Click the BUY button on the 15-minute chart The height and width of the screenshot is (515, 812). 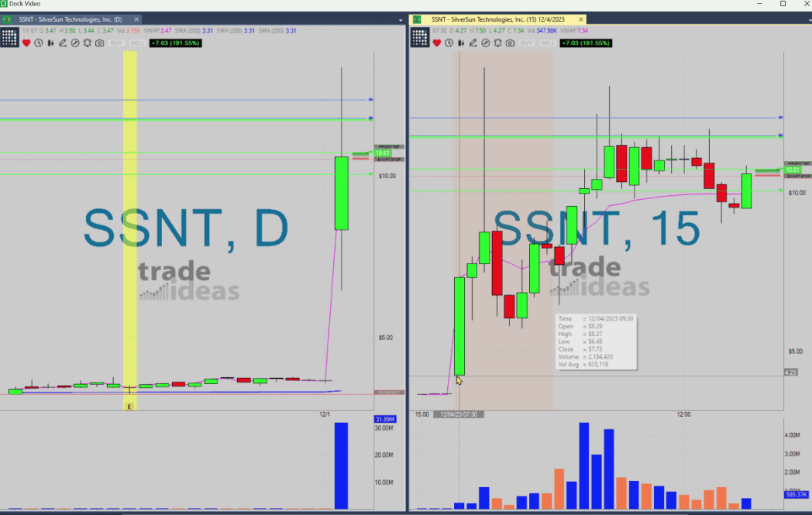(527, 43)
